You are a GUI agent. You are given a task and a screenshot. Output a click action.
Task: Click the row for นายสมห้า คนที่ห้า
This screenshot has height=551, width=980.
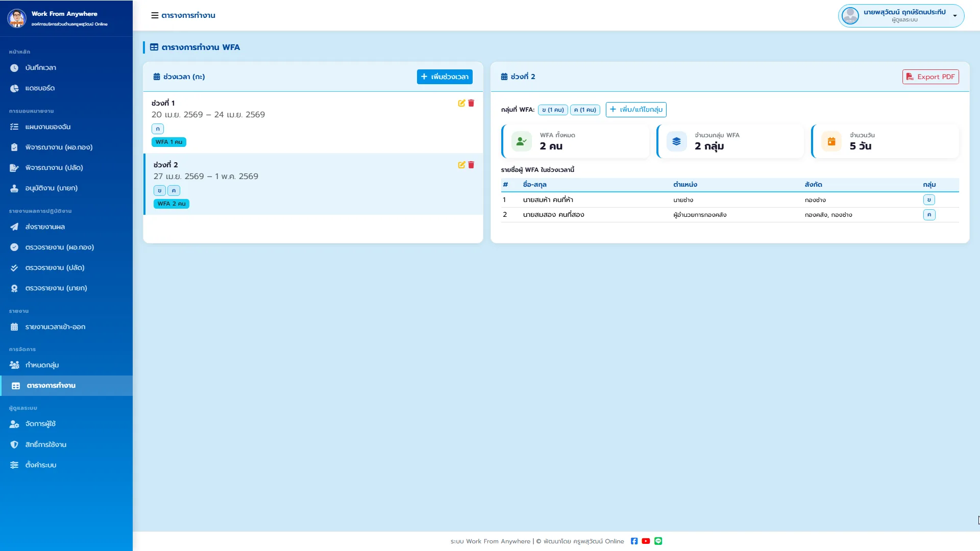point(730,200)
